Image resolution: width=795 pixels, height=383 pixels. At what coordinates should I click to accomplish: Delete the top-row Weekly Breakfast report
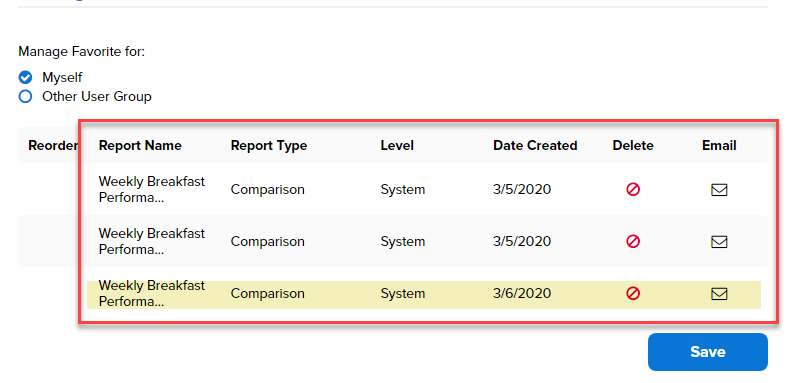pyautogui.click(x=633, y=190)
